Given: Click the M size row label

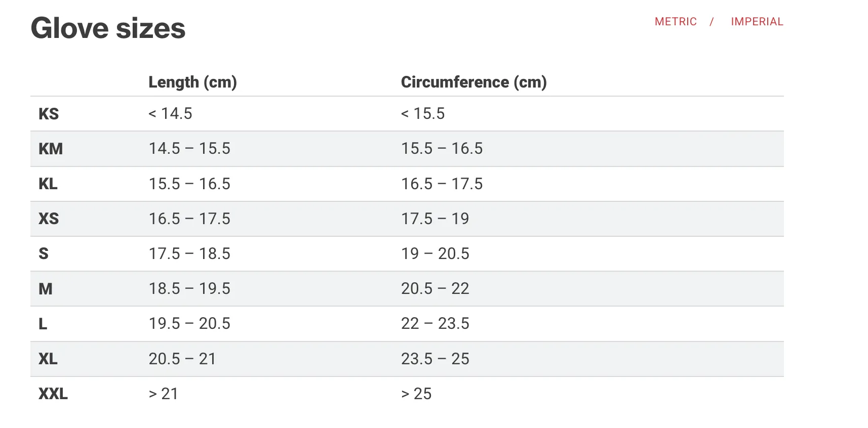Looking at the screenshot, I should pyautogui.click(x=46, y=289).
